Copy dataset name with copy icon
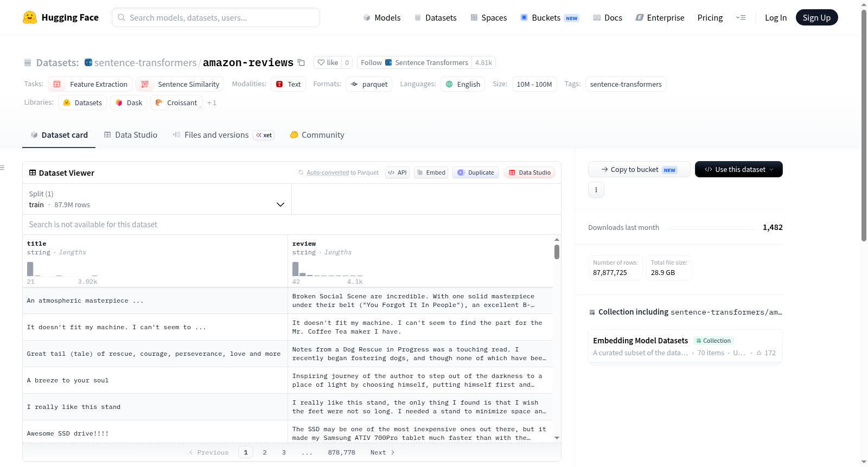The height and width of the screenshot is (467, 868). pyautogui.click(x=301, y=62)
